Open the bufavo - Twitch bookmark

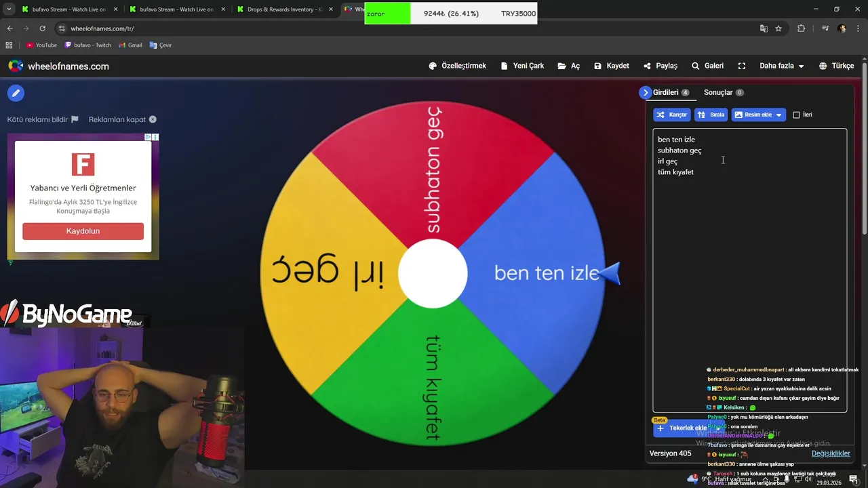pyautogui.click(x=87, y=45)
